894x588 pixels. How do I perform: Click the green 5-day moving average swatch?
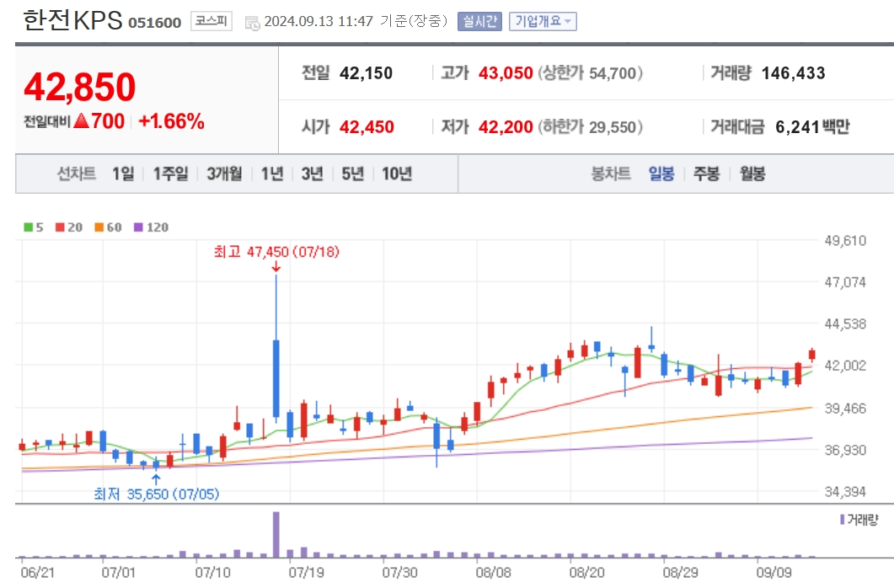28,227
